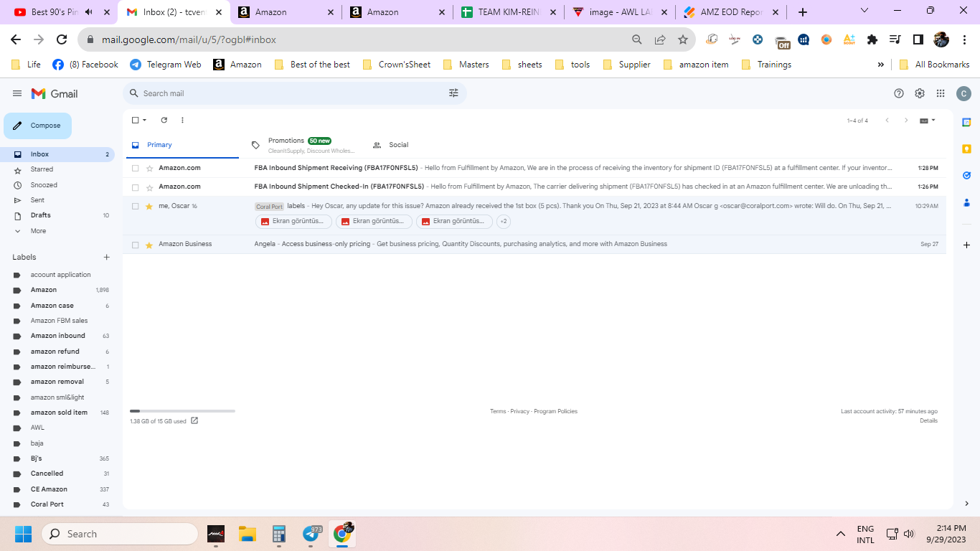
Task: Open the More options three-dot menu in the inbox toolbar
Action: click(182, 120)
